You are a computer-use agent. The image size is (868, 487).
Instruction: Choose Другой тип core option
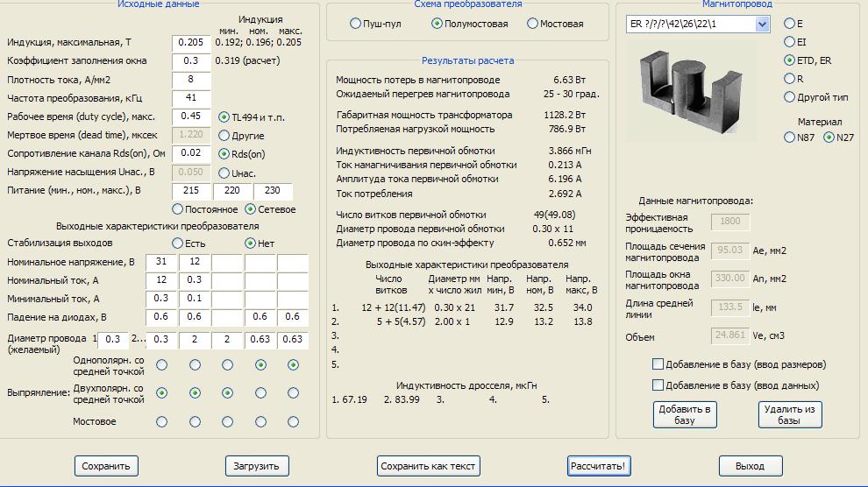pyautogui.click(x=789, y=96)
